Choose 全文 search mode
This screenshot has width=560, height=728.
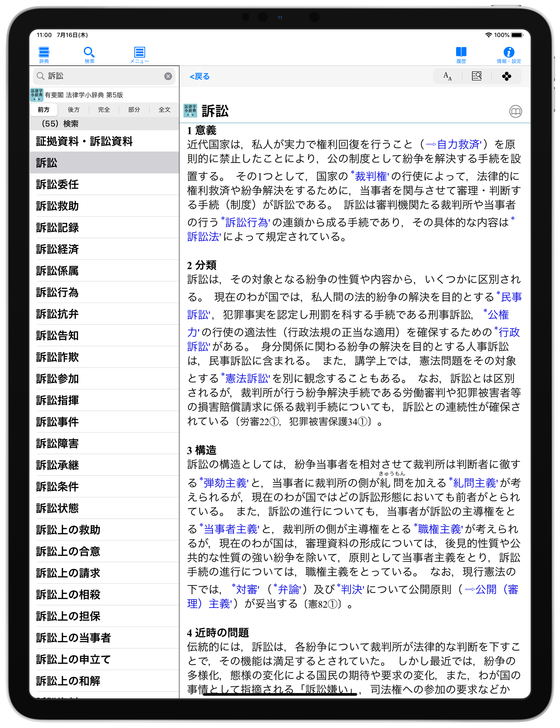tap(164, 110)
